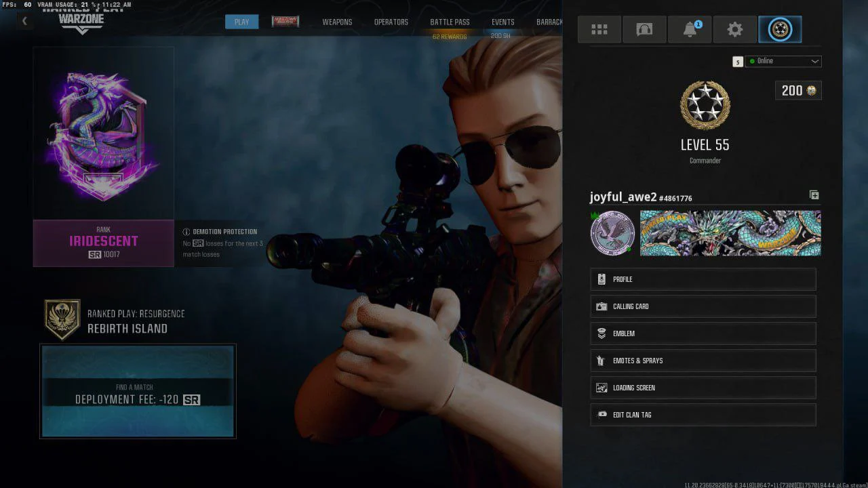Click the Loading Screen row picture icon
This screenshot has width=868, height=488.
pyautogui.click(x=601, y=388)
